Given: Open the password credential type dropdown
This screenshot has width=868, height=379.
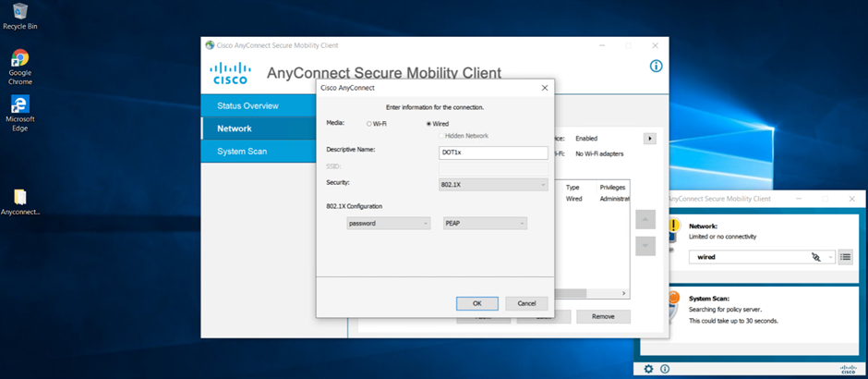Looking at the screenshot, I should 388,224.
